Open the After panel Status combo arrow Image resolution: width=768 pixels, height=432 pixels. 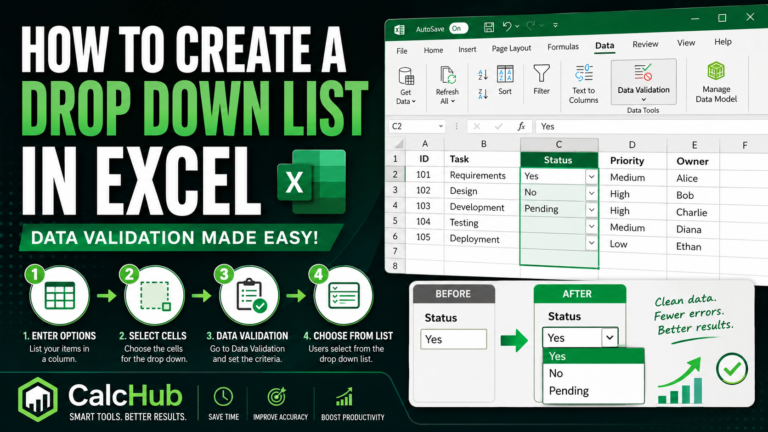(x=609, y=337)
